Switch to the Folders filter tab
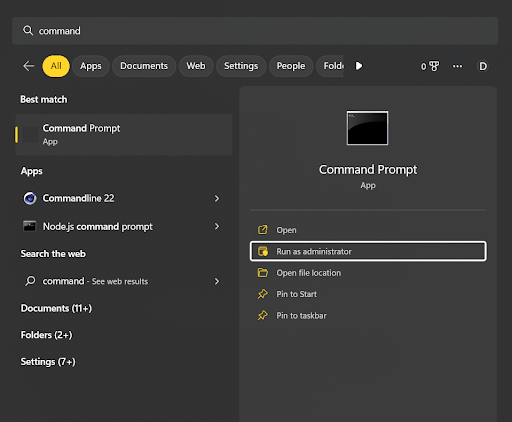This screenshot has width=512, height=422. (330, 66)
